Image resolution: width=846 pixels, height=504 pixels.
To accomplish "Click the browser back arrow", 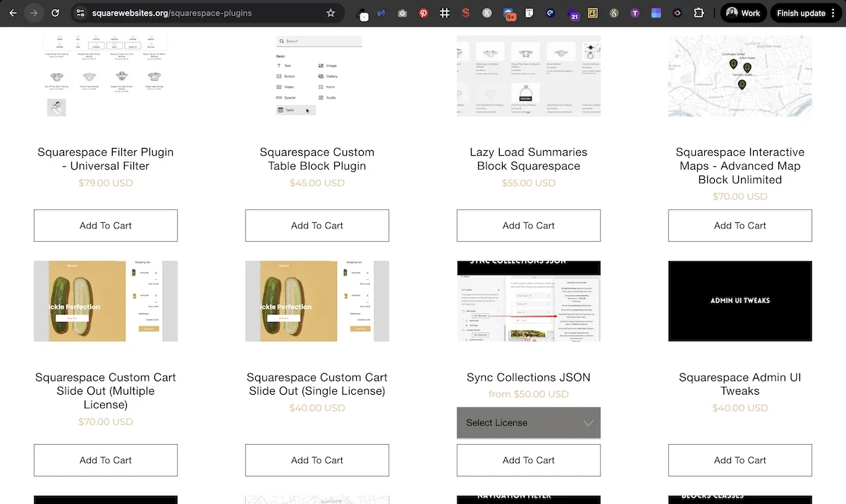I will [13, 13].
